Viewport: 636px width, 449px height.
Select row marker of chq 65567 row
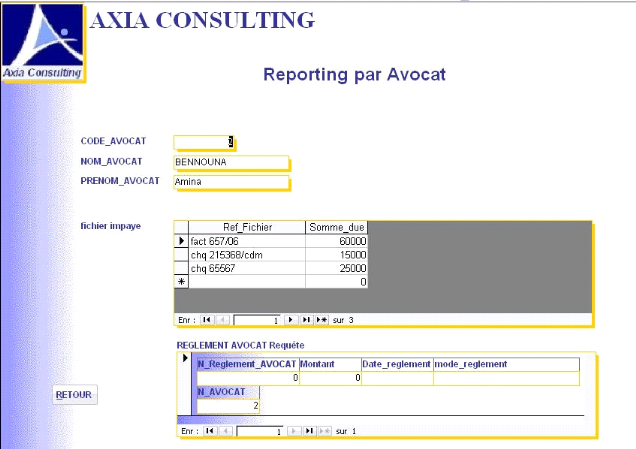click(x=181, y=268)
